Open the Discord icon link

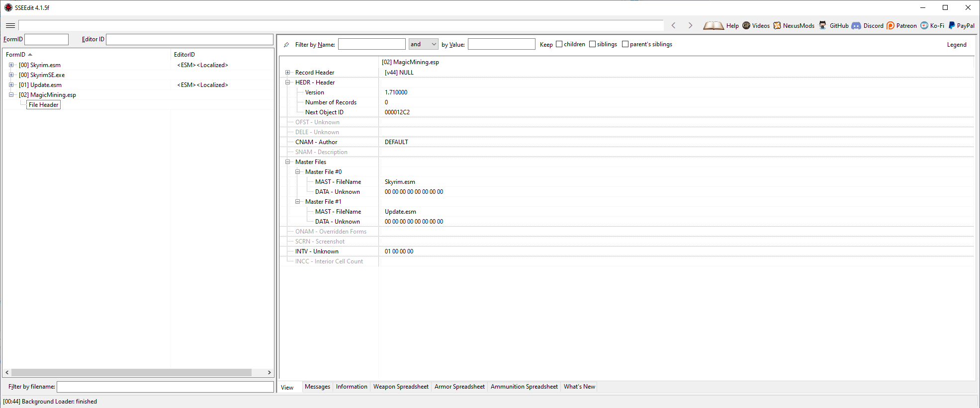(856, 25)
